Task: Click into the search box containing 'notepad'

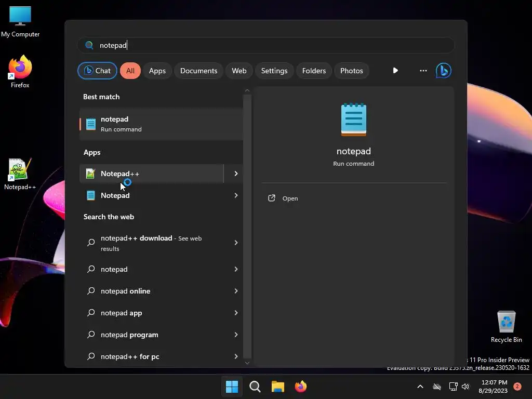Action: pyautogui.click(x=266, y=45)
